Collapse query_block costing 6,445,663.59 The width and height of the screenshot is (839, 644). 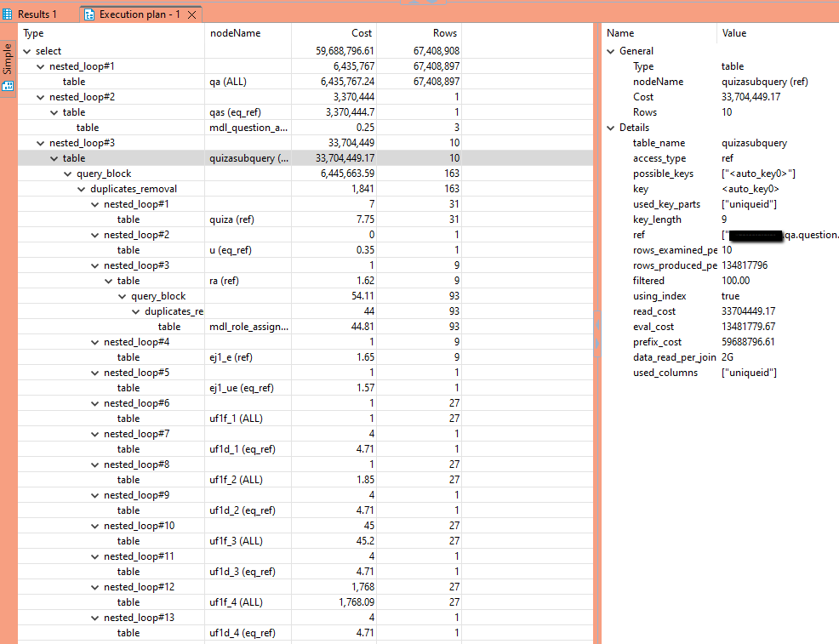tap(68, 174)
